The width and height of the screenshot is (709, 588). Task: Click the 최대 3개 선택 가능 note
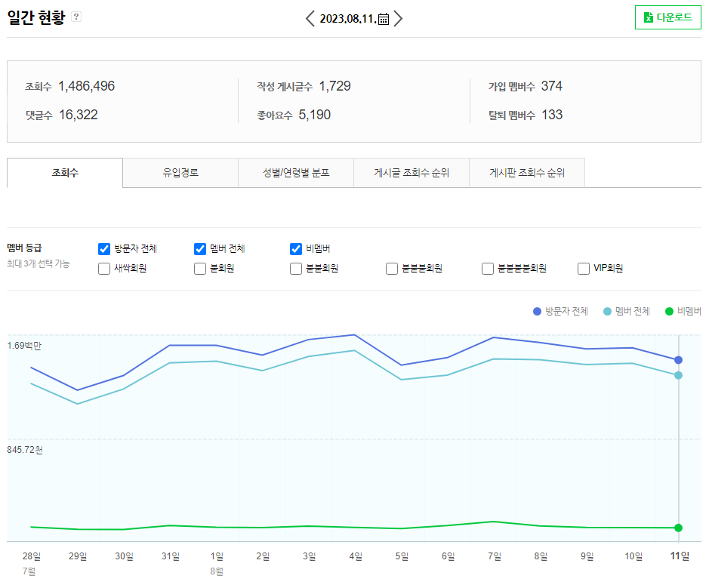pos(39,264)
